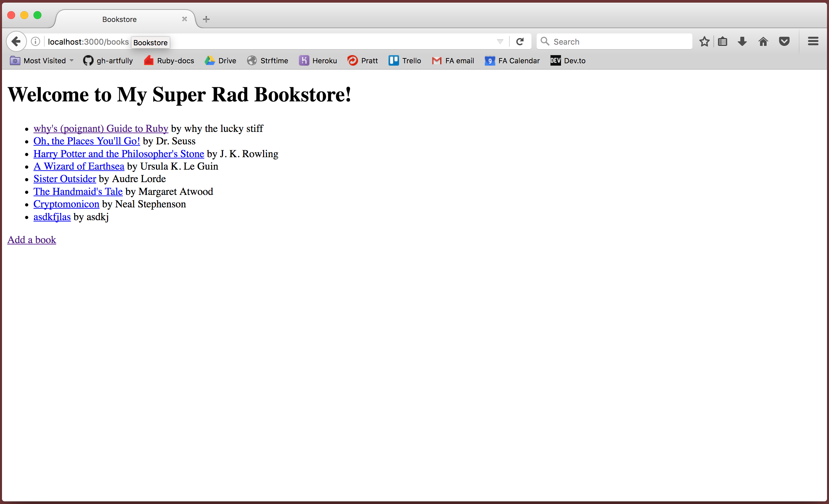Open the Harry Potter book link
Viewport: 829px width, 504px height.
(x=119, y=154)
